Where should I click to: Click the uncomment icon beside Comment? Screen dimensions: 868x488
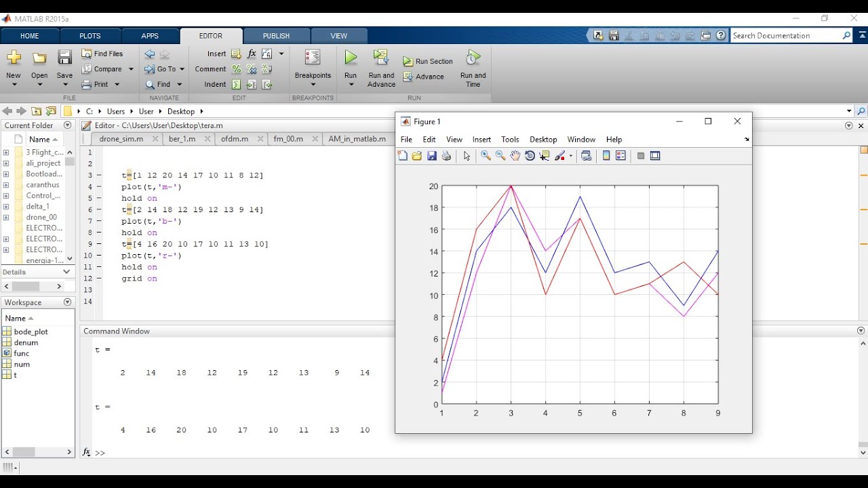point(251,69)
